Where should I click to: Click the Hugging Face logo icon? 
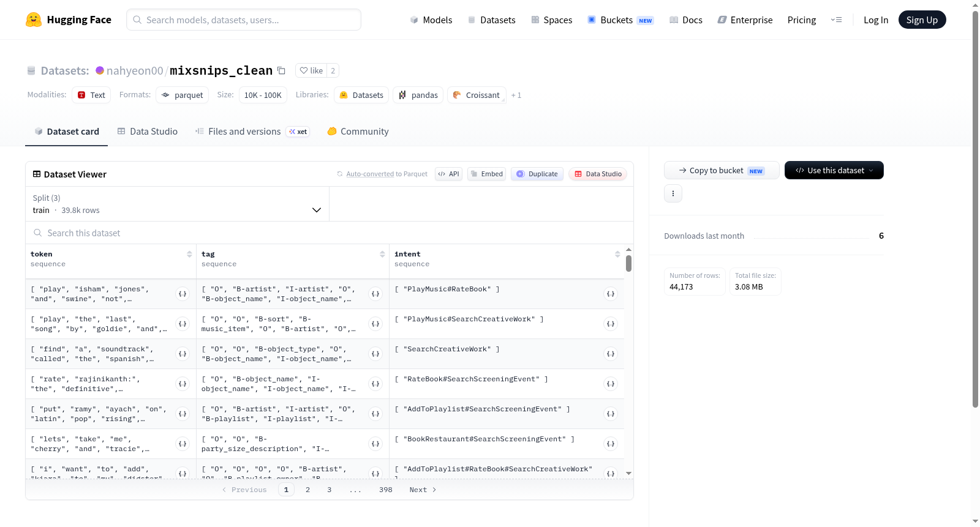pyautogui.click(x=34, y=20)
